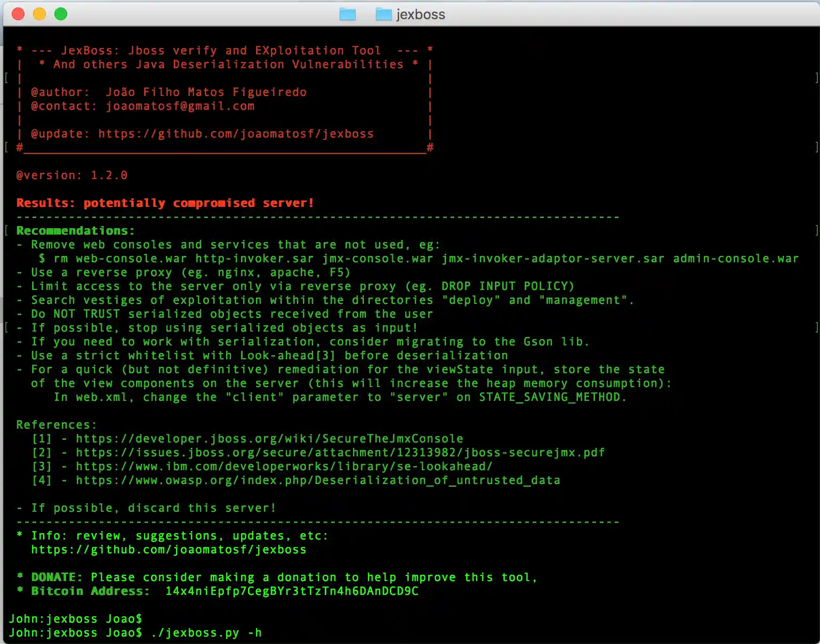
Task: Click the "For a quick (but not definitive) remediation" line
Action: (x=340, y=369)
